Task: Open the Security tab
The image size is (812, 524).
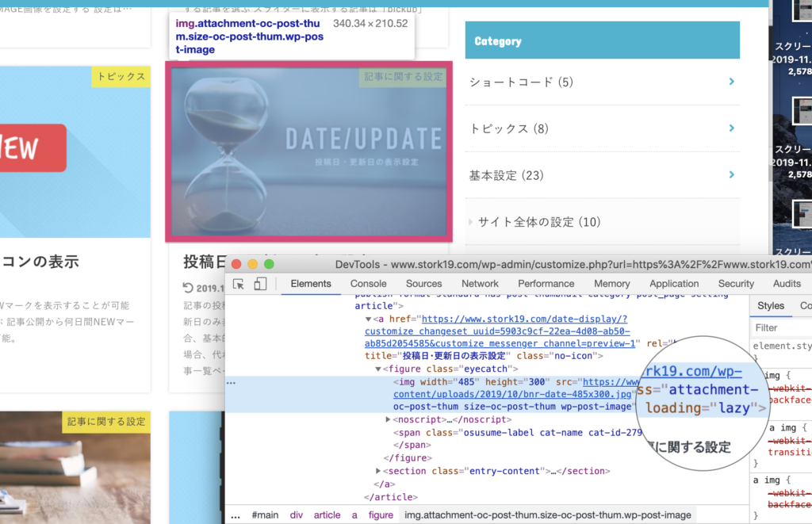Action: [x=736, y=284]
